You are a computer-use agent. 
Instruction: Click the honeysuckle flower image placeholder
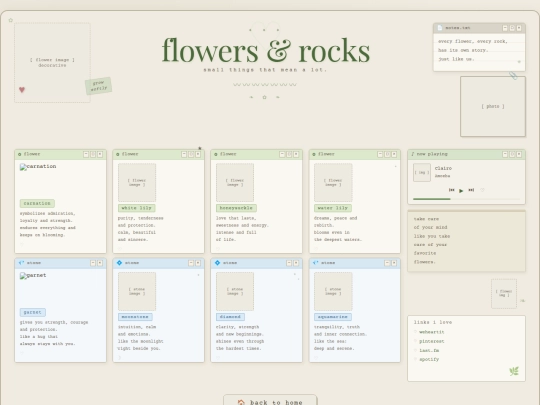(x=235, y=183)
